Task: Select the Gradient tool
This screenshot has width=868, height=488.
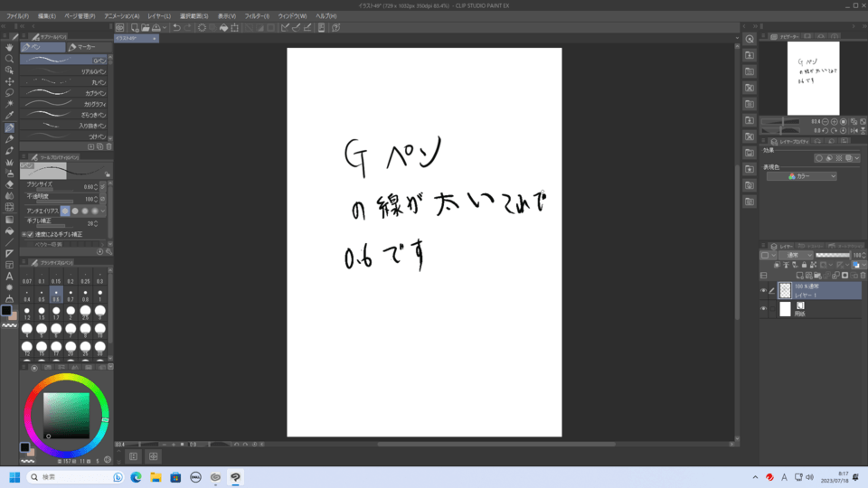Action: [x=9, y=219]
